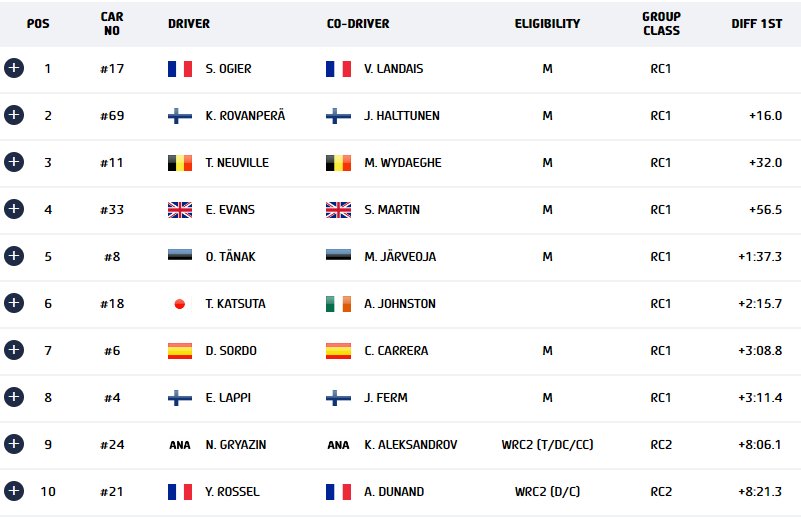Click car number #18 cell

point(113,304)
